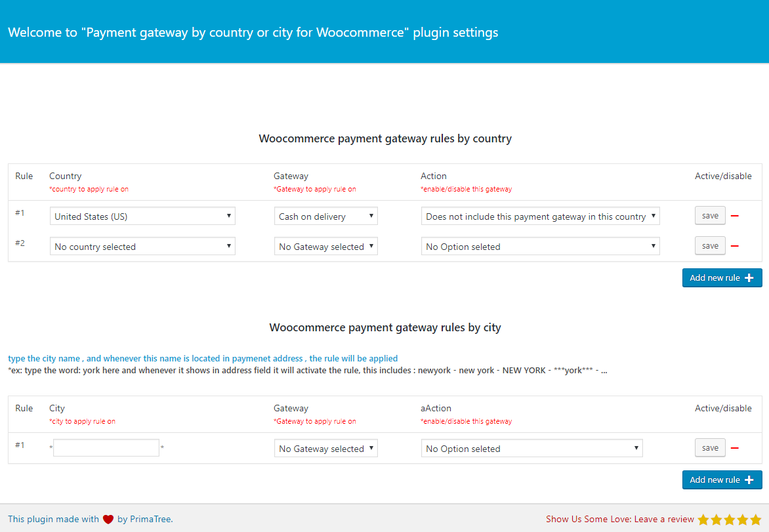Viewport: 769px width, 532px height.
Task: Open city rule 'No Gateway selected' dropdown
Action: 325,449
